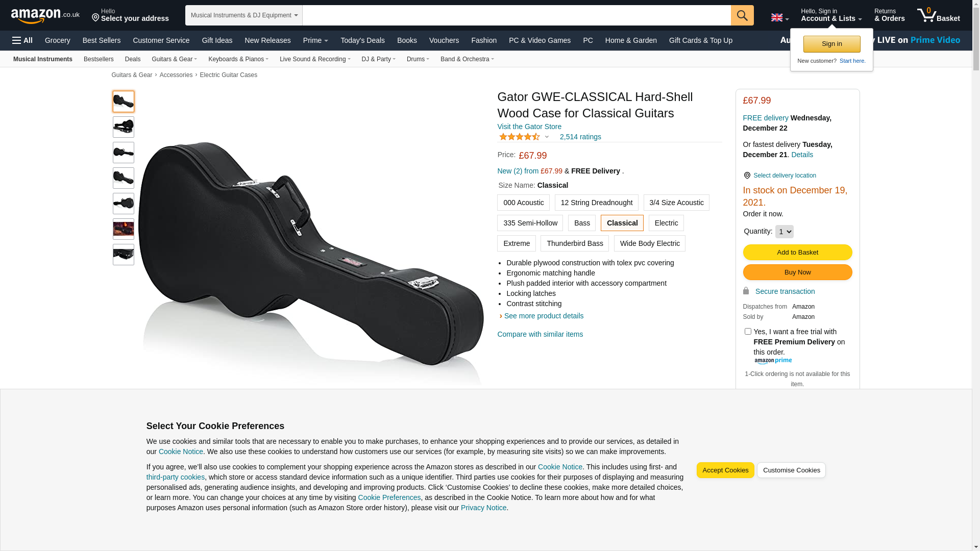Choose the Thunderbird Bass size option

(575, 243)
